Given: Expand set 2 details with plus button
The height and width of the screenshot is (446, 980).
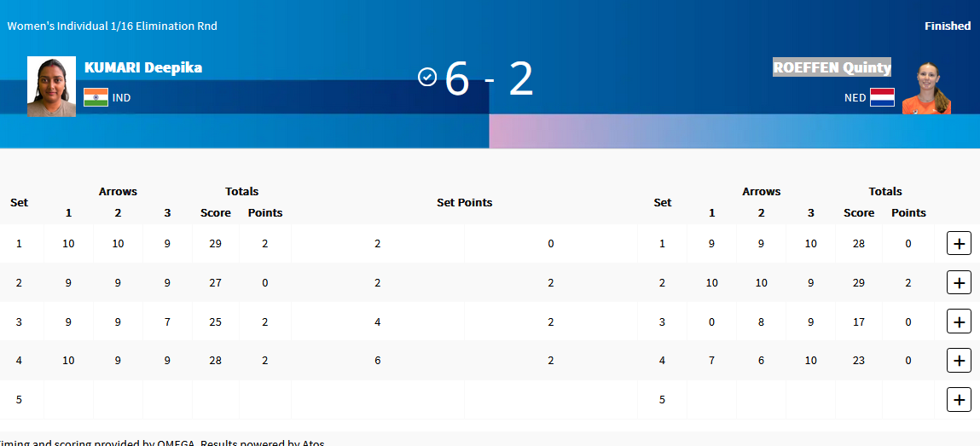Looking at the screenshot, I should pyautogui.click(x=959, y=282).
